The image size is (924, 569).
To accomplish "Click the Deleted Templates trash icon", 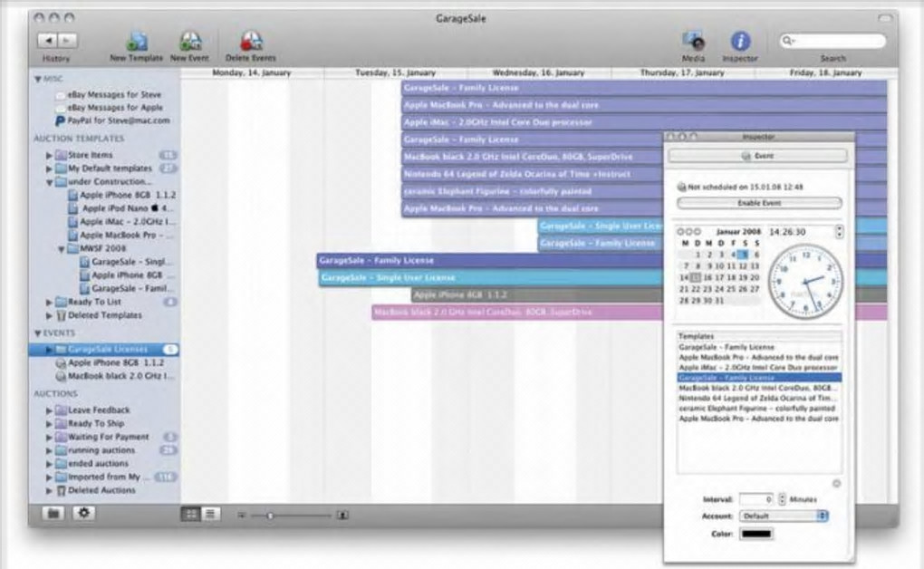I will (x=61, y=316).
